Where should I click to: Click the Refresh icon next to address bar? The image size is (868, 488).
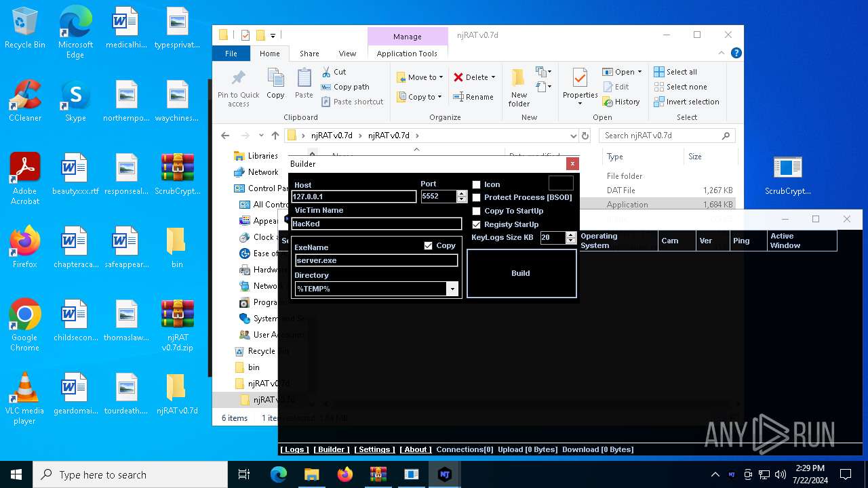585,136
